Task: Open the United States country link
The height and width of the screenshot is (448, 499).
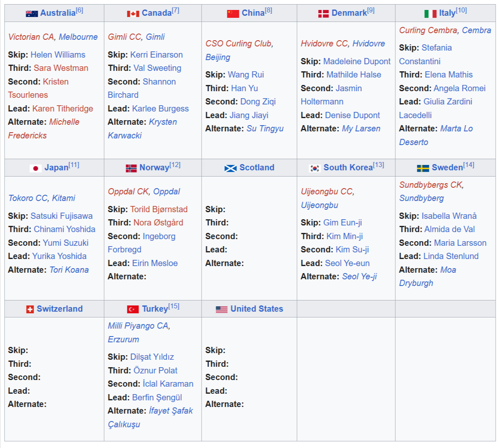Action: pyautogui.click(x=257, y=309)
